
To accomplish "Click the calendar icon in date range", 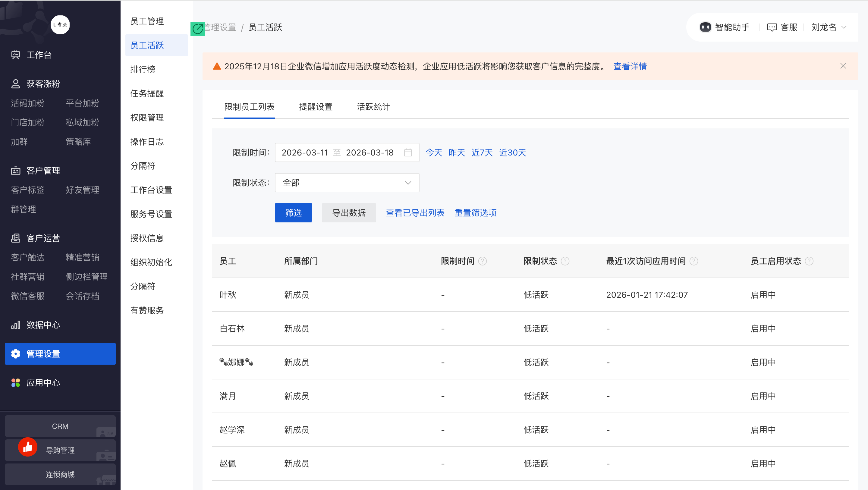I will pyautogui.click(x=408, y=153).
